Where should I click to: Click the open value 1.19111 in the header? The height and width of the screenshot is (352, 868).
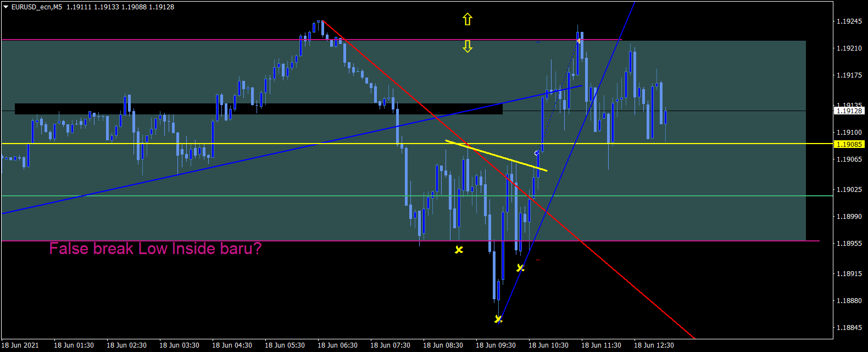[x=80, y=7]
